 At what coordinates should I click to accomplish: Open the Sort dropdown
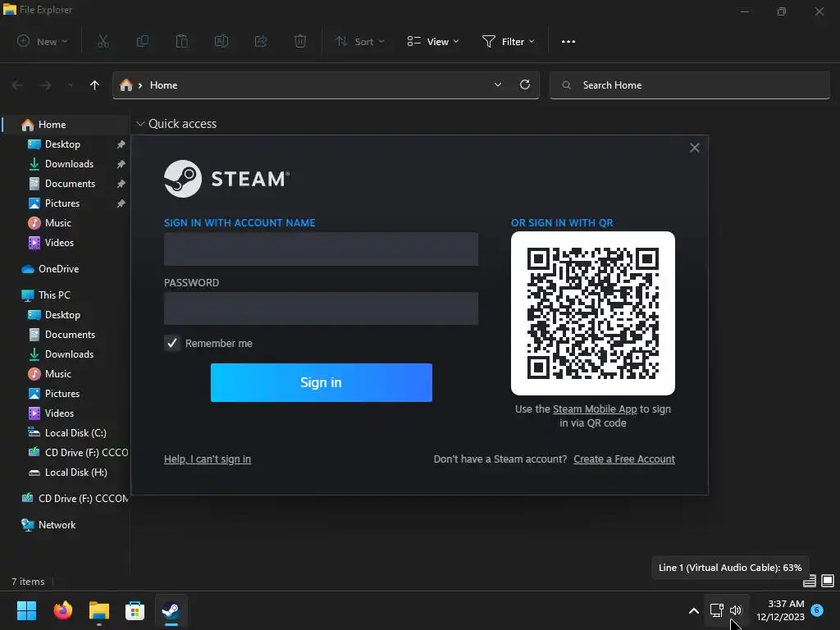pos(360,41)
